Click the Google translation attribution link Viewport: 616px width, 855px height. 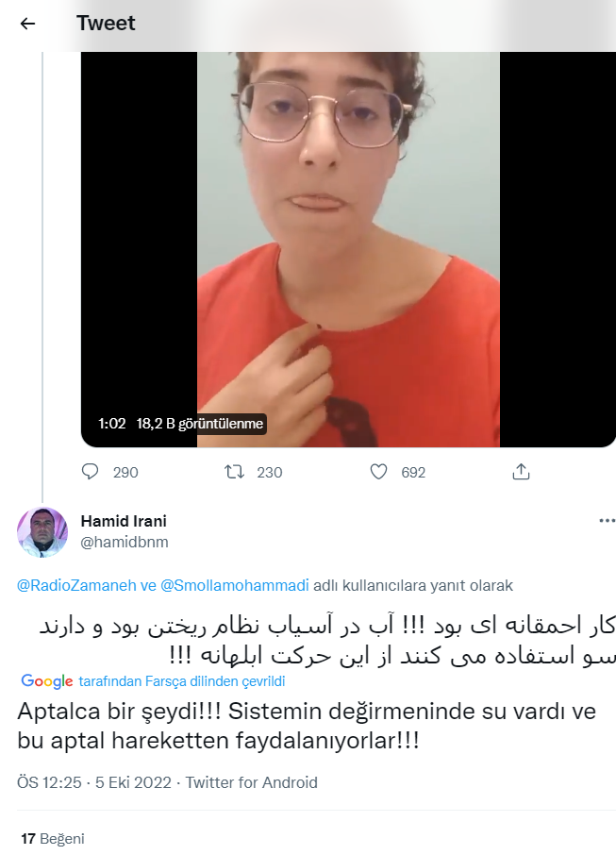pyautogui.click(x=153, y=681)
